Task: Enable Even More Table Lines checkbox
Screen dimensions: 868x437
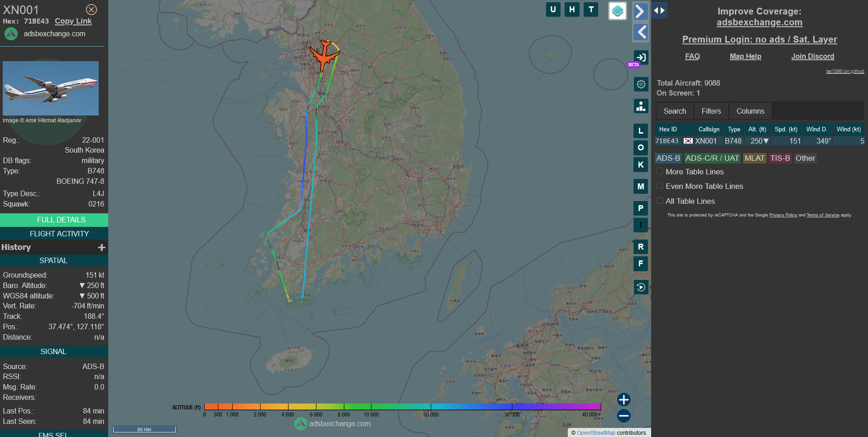Action: pos(660,186)
